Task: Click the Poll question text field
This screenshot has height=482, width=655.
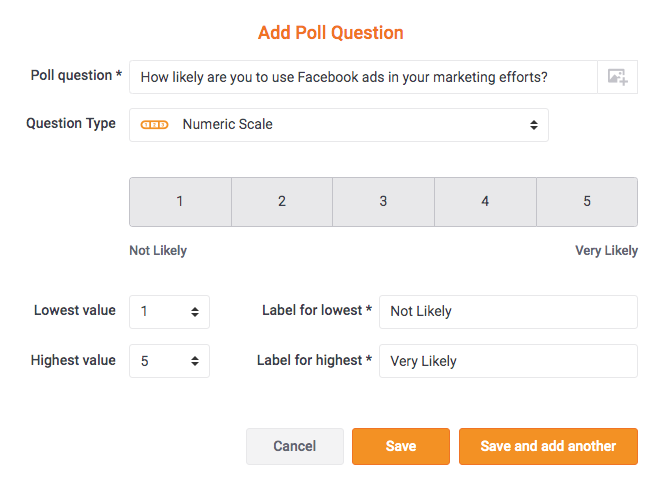Action: pos(363,77)
